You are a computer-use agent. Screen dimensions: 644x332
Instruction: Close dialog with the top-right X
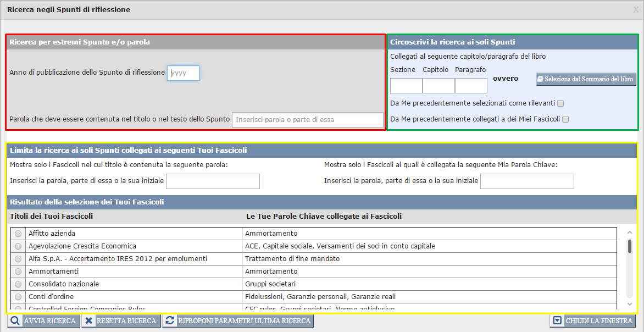coord(636,10)
